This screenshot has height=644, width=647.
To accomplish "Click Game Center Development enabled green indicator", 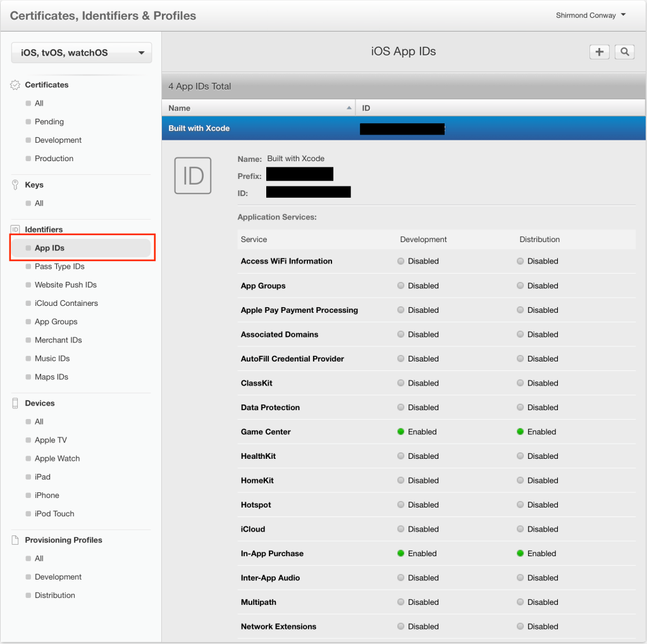I will click(x=401, y=432).
